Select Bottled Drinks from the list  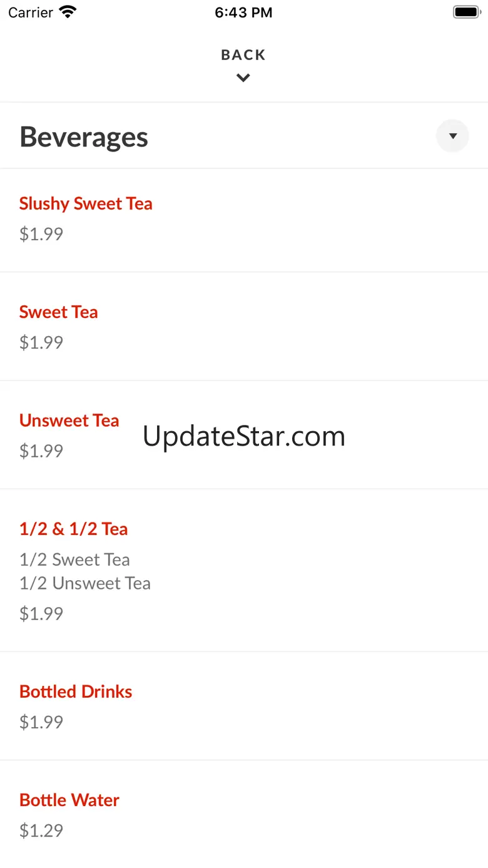pos(76,692)
